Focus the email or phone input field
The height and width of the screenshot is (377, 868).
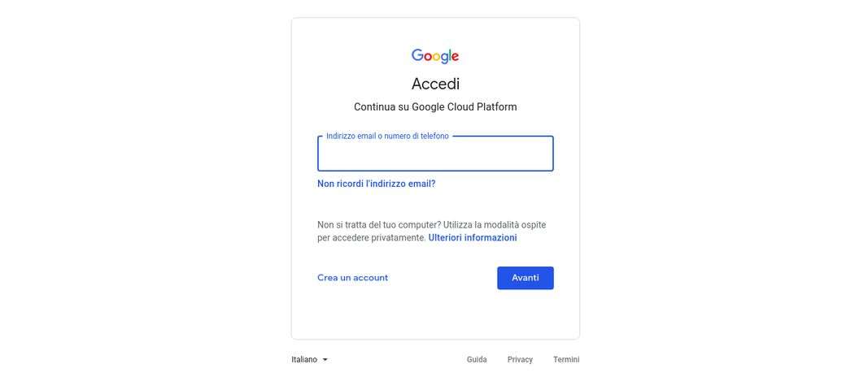(x=435, y=154)
